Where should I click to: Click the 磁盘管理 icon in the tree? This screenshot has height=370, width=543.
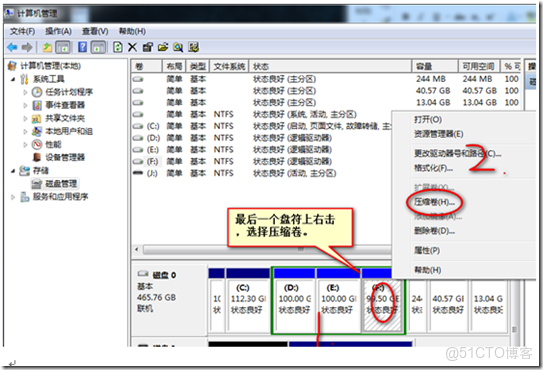click(36, 184)
